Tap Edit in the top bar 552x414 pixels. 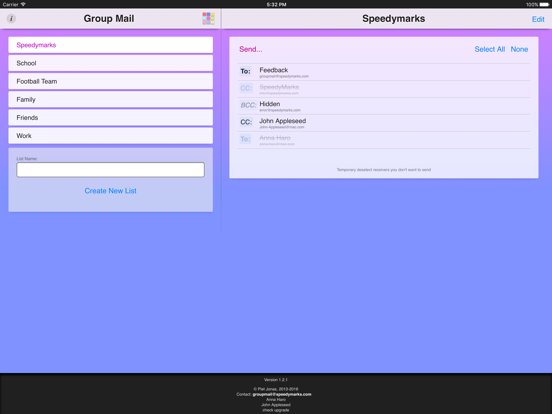pos(538,19)
